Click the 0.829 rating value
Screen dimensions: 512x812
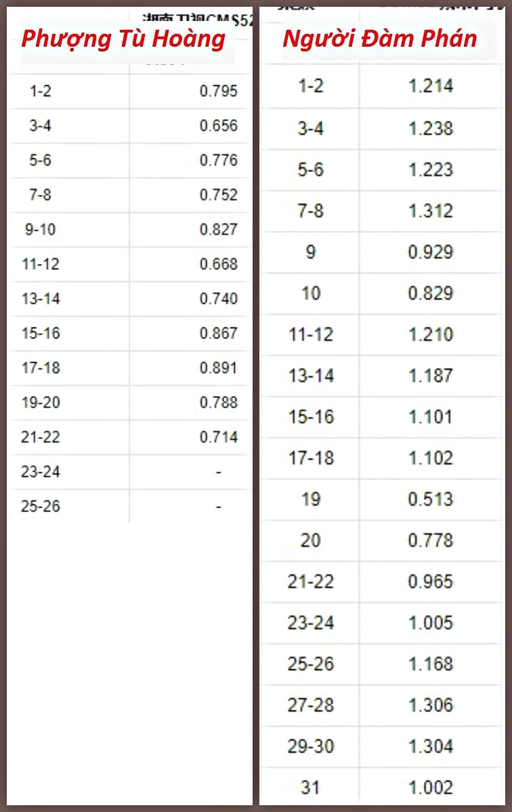(x=431, y=293)
